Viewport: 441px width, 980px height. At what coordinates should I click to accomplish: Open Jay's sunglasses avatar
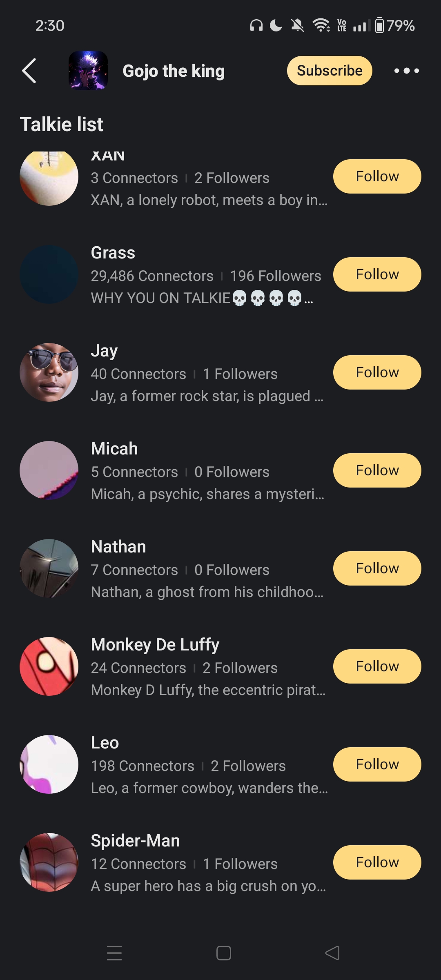49,372
